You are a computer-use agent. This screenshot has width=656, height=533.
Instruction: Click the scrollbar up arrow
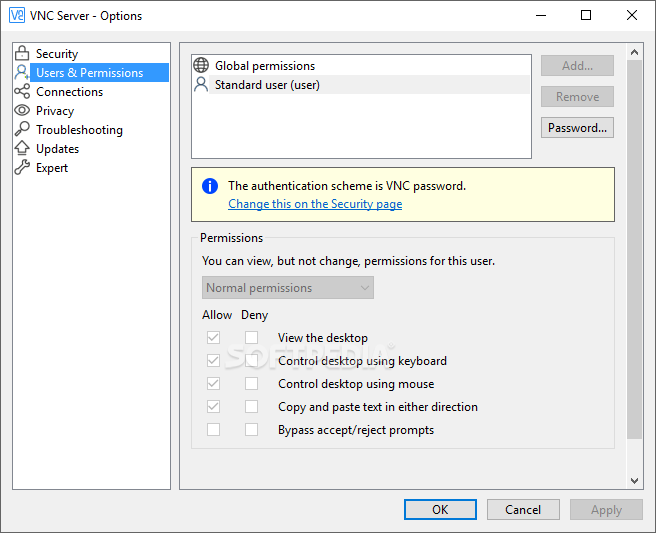[634, 52]
